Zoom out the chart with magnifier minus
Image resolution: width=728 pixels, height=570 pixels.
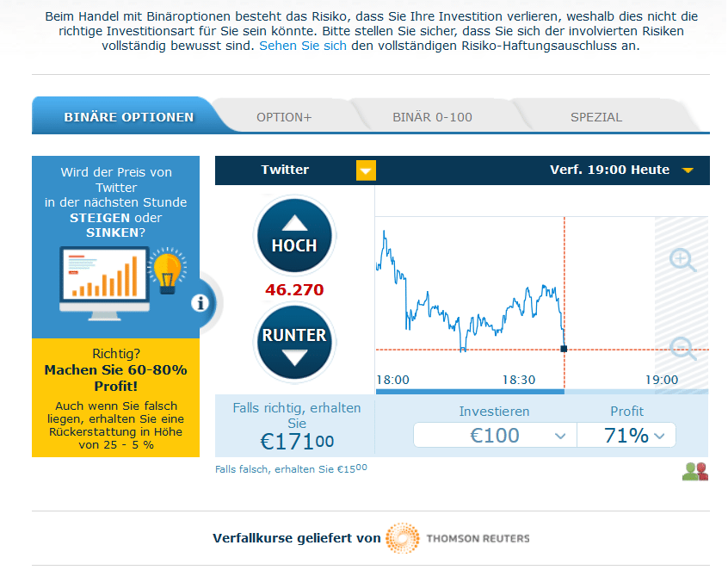point(682,348)
